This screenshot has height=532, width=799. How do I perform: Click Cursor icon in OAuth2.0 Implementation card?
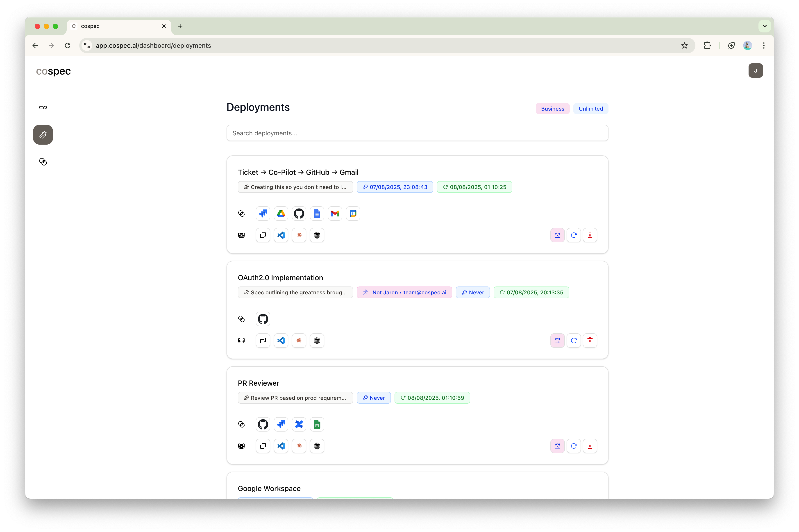(x=317, y=341)
